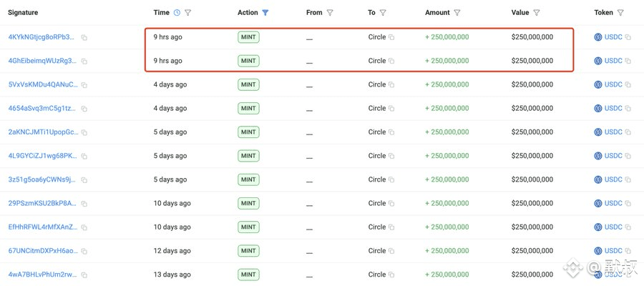Copy Circle address in the 13 days ago row
Screen dimensions: 644x286
[391, 275]
